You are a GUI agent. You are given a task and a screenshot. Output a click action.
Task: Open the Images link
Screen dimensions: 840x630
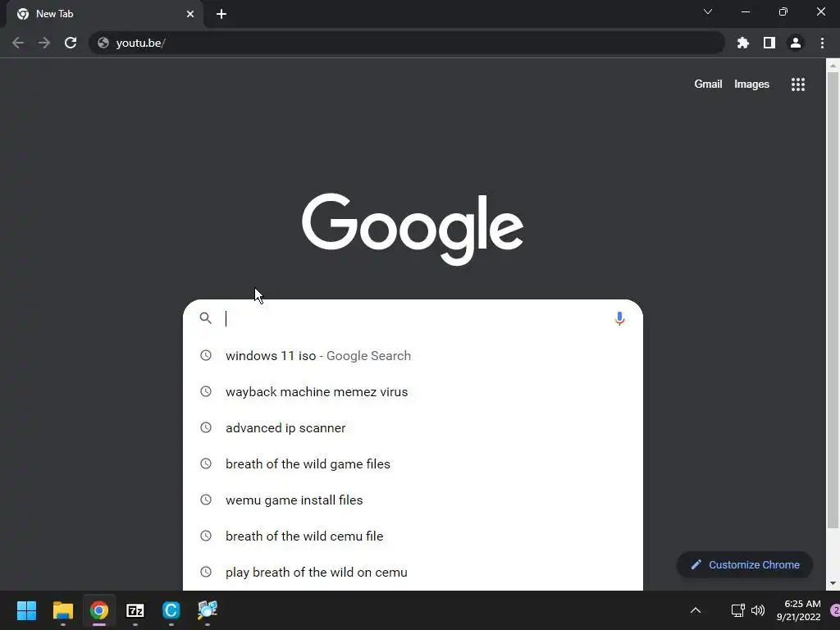coord(751,84)
